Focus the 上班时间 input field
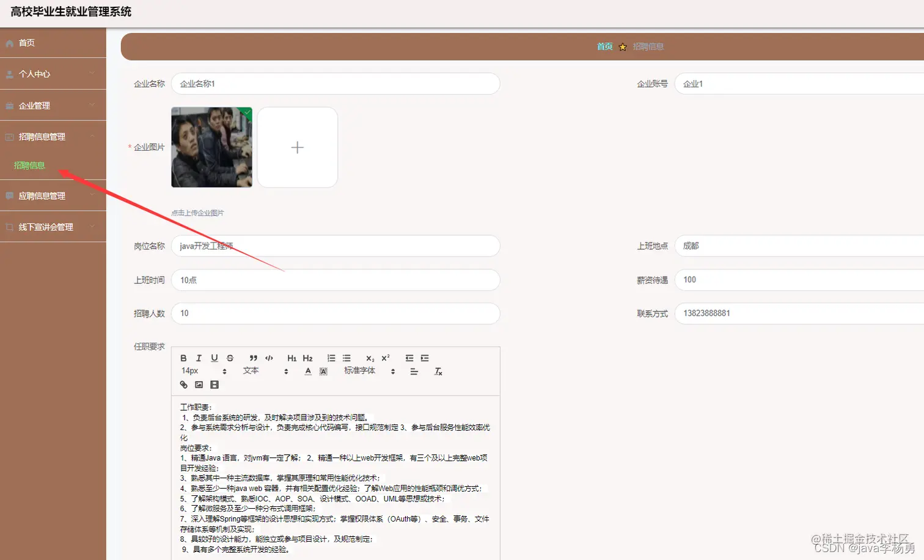This screenshot has height=560, width=924. 335,280
